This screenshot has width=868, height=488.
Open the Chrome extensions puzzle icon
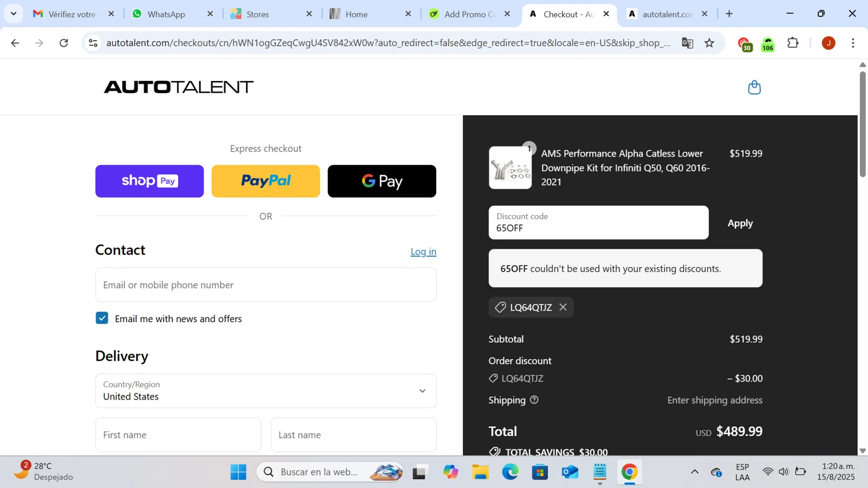(x=793, y=43)
